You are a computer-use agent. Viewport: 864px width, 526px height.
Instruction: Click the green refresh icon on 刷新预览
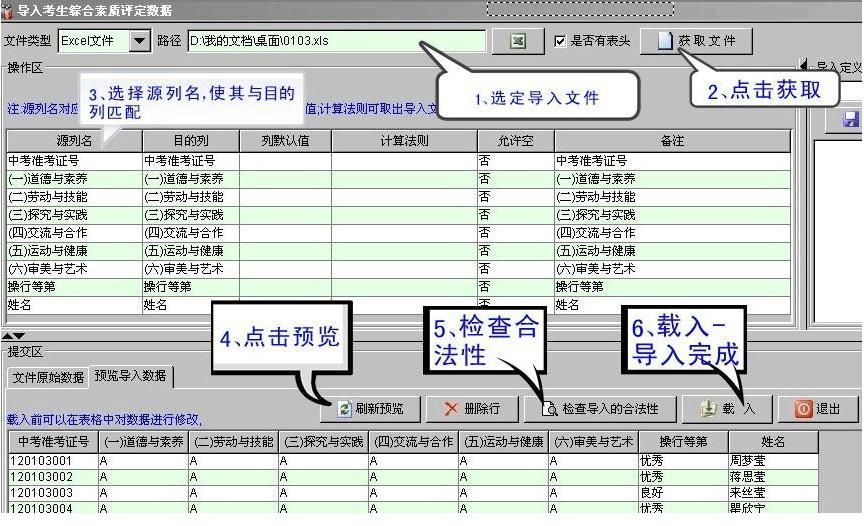[x=344, y=409]
